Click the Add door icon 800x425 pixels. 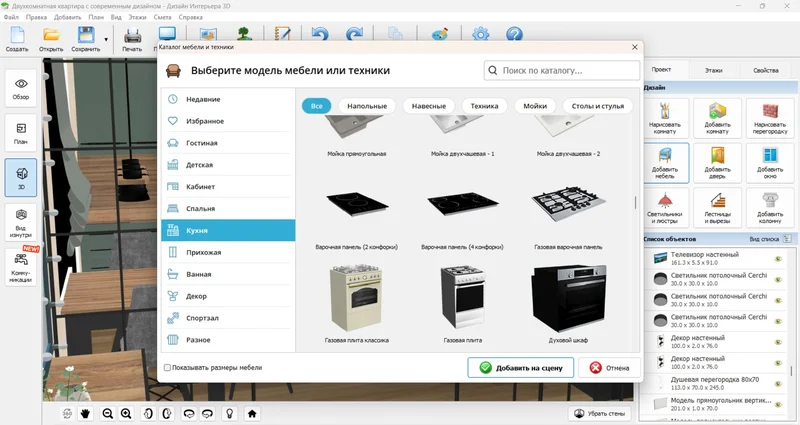click(x=717, y=162)
